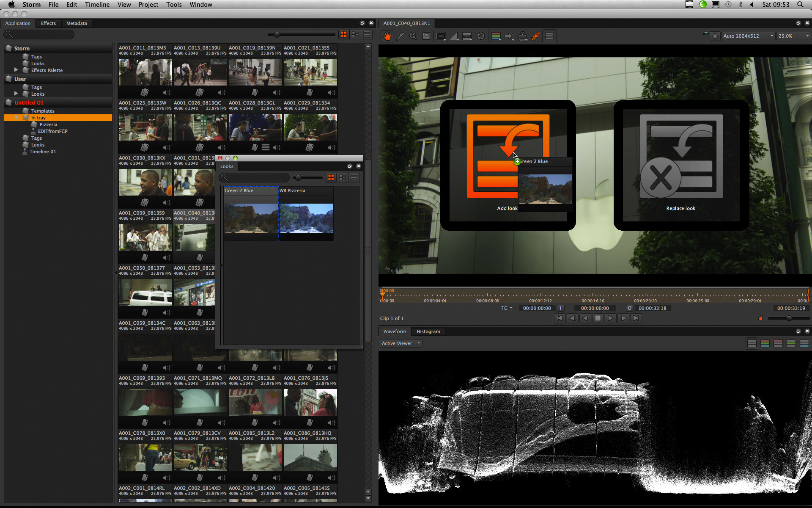Image resolution: width=812 pixels, height=508 pixels.
Task: Step one frame backward
Action: 572,318
